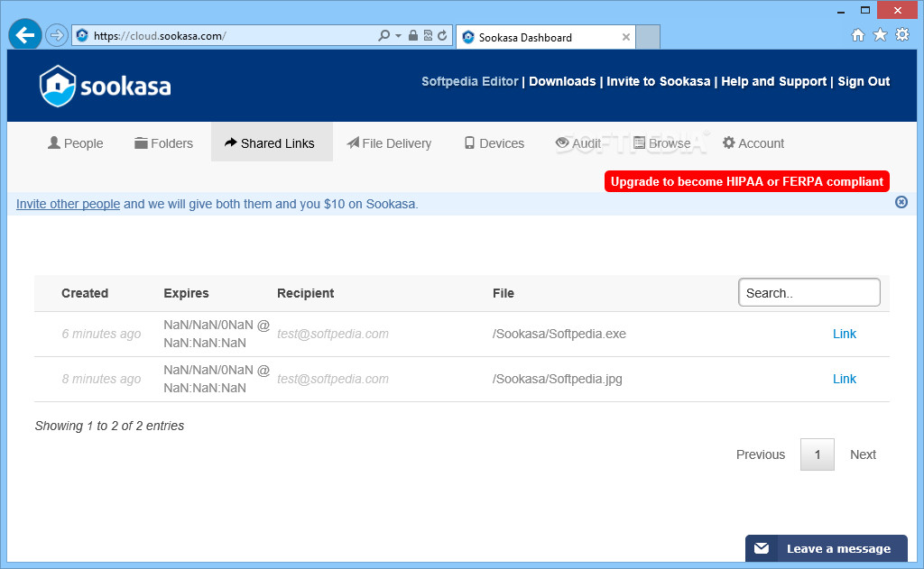The width and height of the screenshot is (924, 569).
Task: Sort by the Created column header
Action: (85, 293)
